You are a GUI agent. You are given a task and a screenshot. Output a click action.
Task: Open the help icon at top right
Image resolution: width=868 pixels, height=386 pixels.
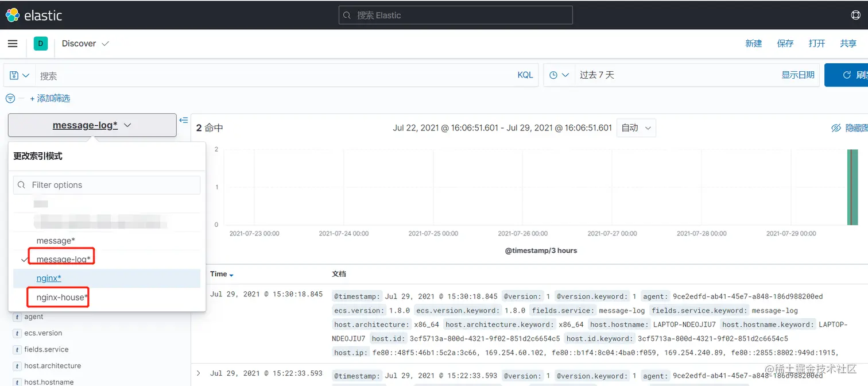[855, 15]
